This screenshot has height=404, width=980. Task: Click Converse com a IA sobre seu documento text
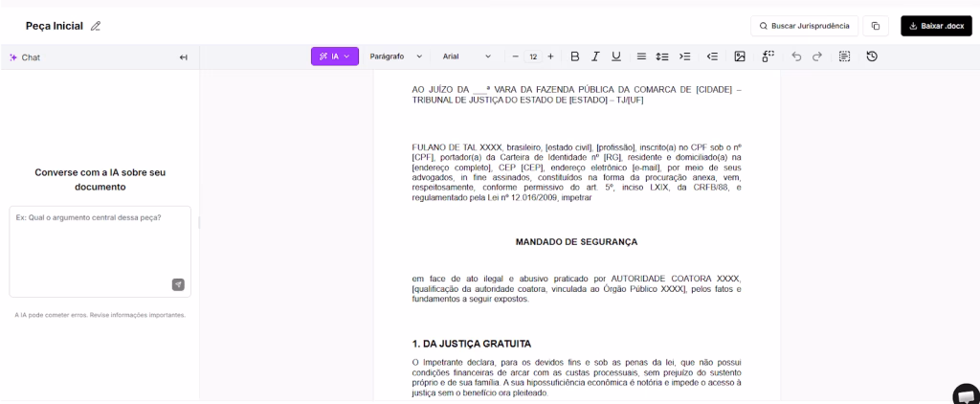coord(100,179)
